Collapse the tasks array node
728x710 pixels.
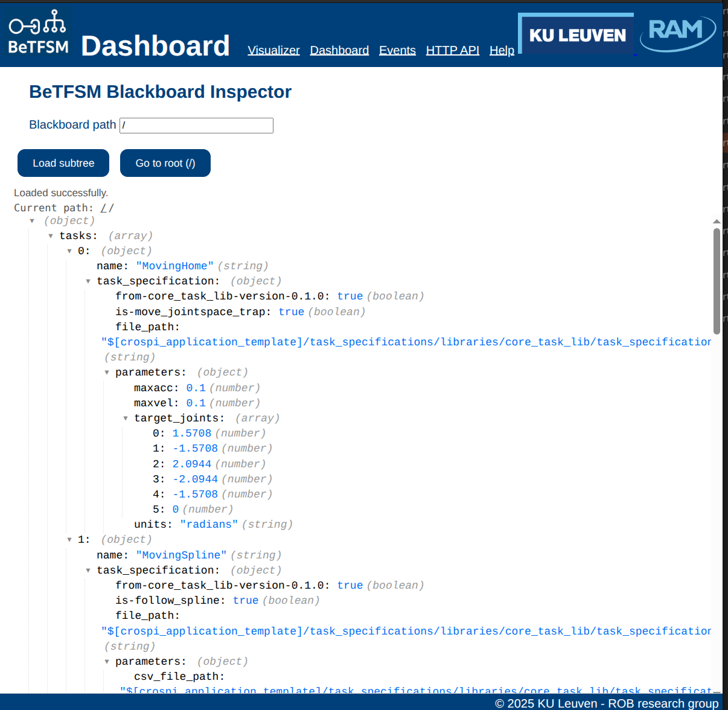click(51, 236)
